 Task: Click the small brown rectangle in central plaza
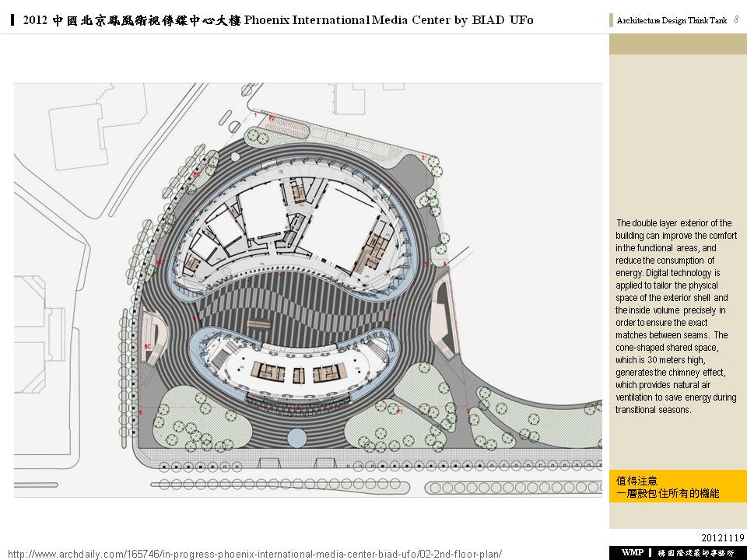259,324
